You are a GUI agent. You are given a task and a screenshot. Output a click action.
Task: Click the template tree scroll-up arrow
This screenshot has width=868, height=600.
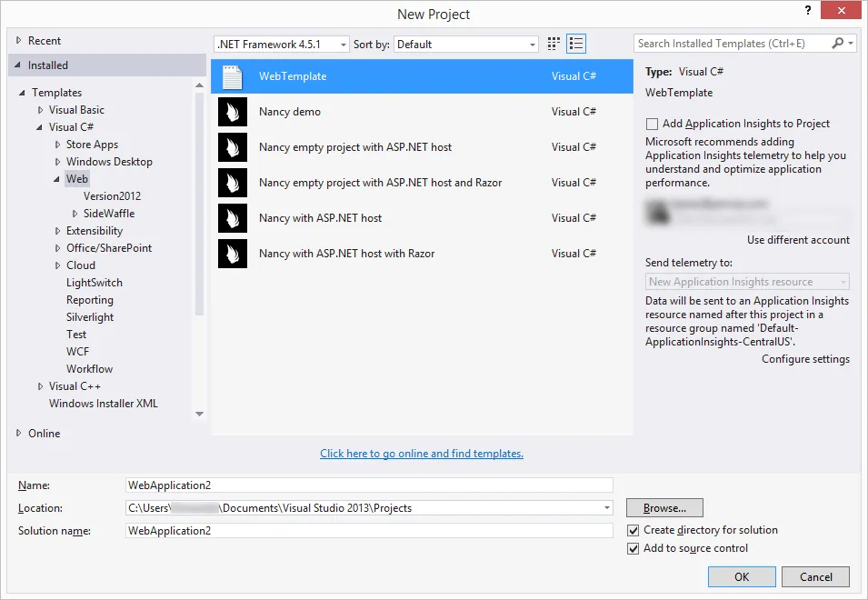coord(199,85)
